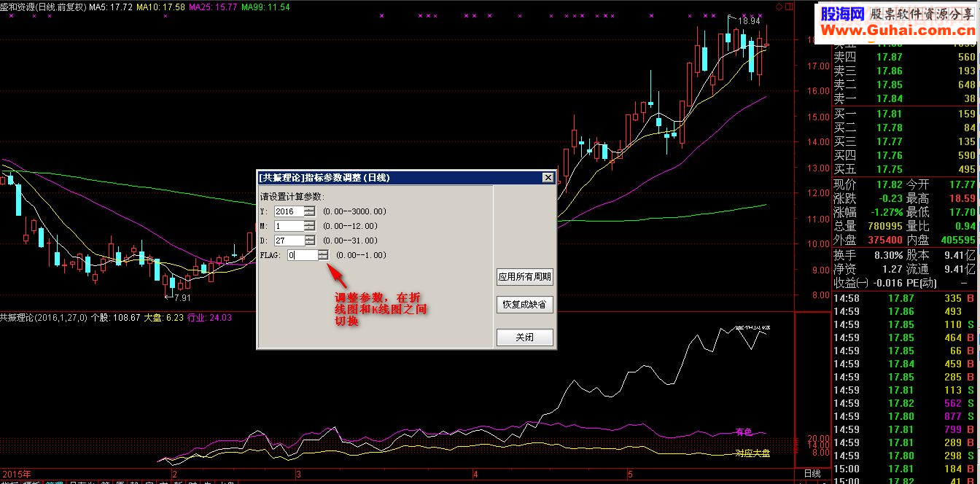The image size is (980, 484).
Task: Click the MA10: 17.58 label
Action: (x=160, y=7)
